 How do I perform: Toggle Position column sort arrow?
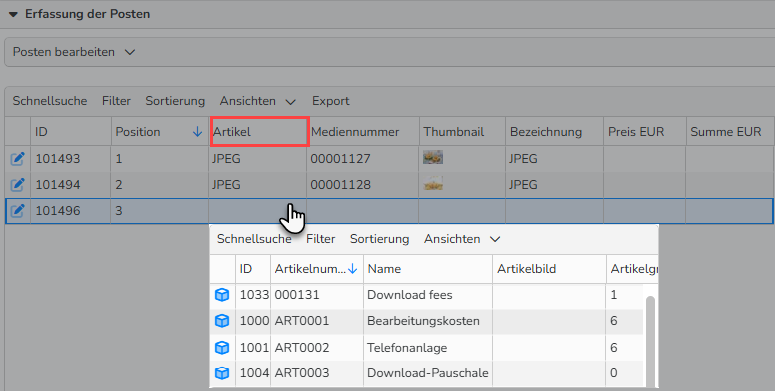(197, 131)
